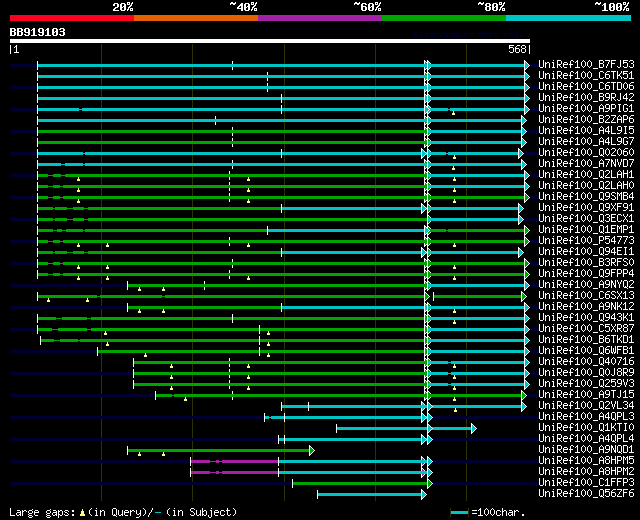Click the UniRef100_P54773 label
The height and width of the screenshot is (520, 640).
[586, 241]
